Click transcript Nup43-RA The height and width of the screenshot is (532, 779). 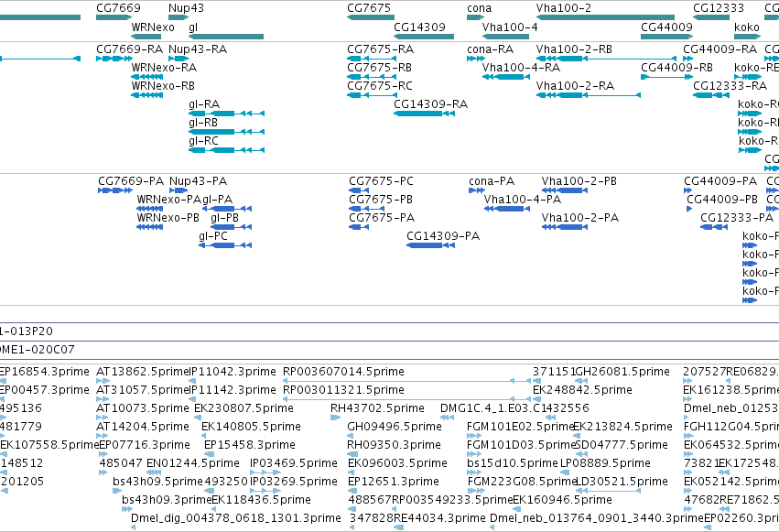[198, 49]
